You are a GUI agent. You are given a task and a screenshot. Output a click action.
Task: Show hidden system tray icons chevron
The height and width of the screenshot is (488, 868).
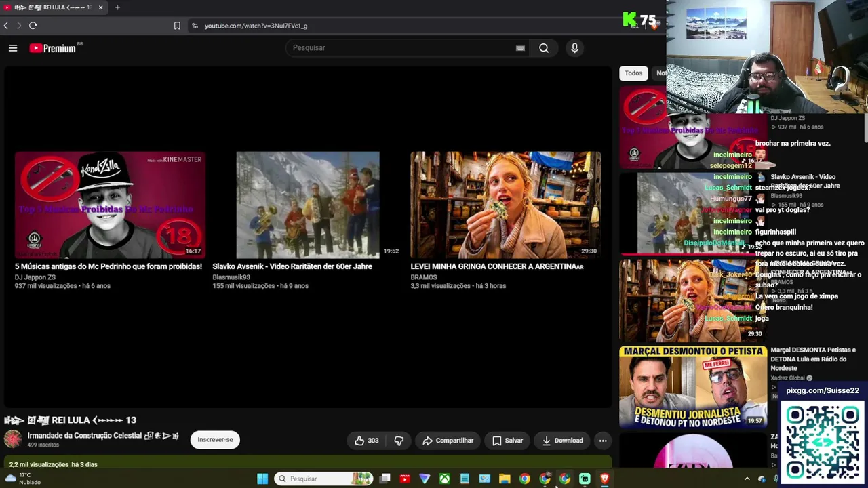point(747,479)
